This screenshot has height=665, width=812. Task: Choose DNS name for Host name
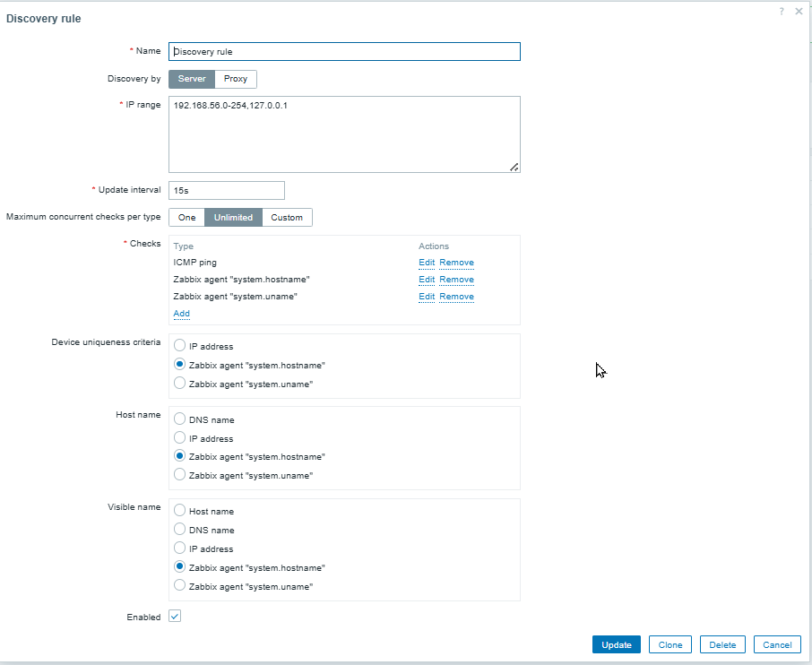click(x=180, y=419)
